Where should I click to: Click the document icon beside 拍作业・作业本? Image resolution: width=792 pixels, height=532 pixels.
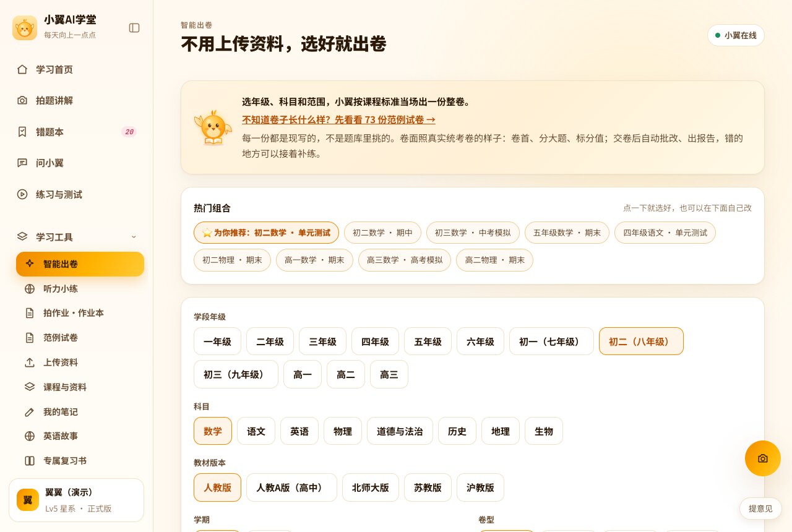pos(30,313)
